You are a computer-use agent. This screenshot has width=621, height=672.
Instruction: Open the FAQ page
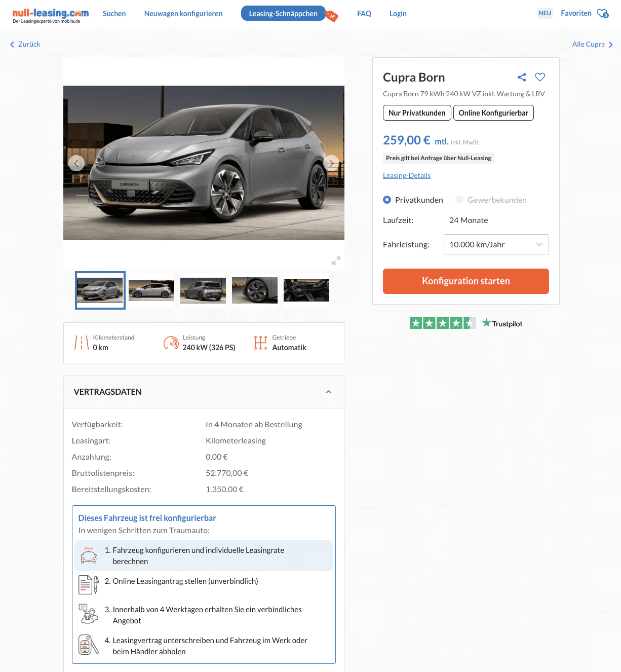364,14
